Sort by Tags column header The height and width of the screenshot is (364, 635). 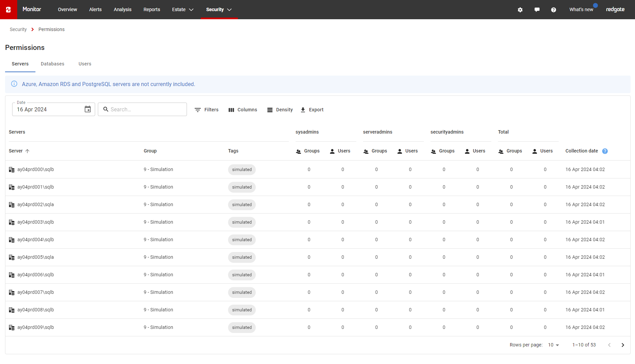click(233, 151)
